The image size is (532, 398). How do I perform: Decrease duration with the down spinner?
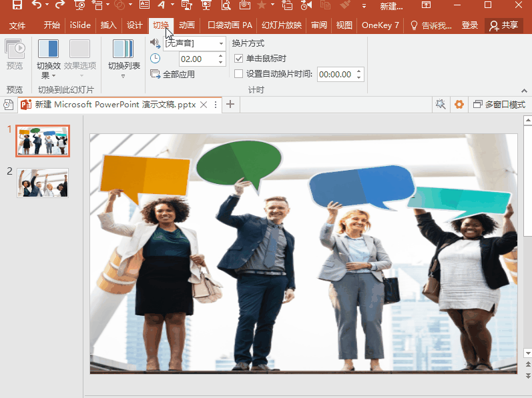(x=220, y=62)
